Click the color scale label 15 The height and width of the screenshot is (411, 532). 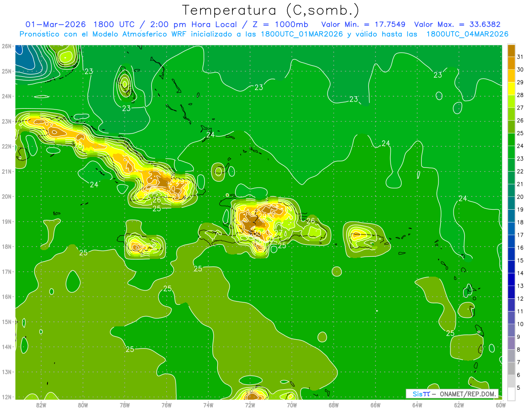(520, 261)
